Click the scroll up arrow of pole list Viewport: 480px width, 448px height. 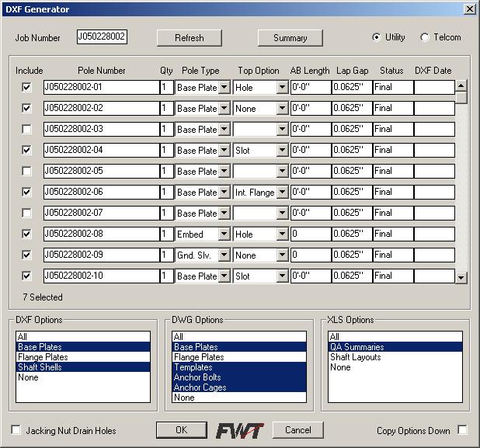(461, 85)
